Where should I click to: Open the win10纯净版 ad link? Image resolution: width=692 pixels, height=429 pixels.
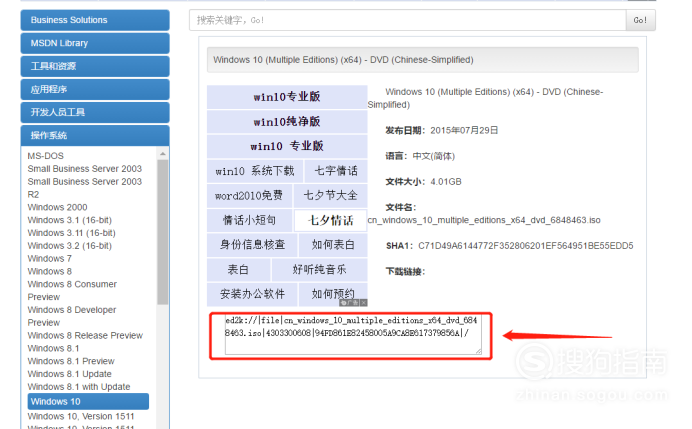287,122
